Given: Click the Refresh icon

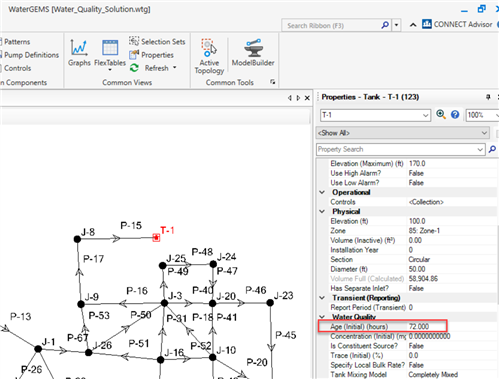Looking at the screenshot, I should (x=134, y=68).
